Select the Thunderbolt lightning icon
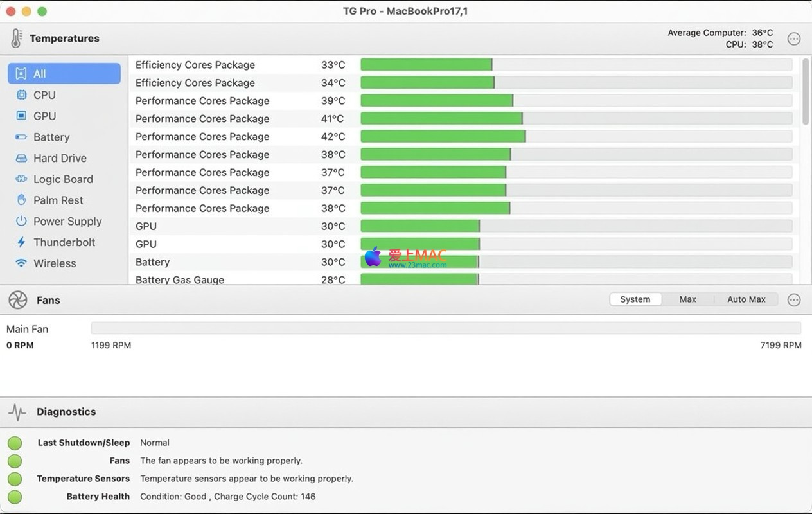 21,242
